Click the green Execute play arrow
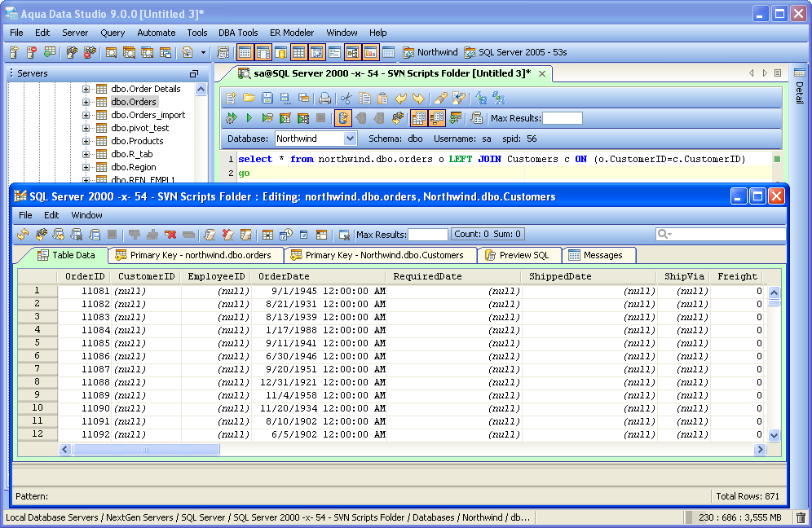This screenshot has height=528, width=812. [249, 118]
